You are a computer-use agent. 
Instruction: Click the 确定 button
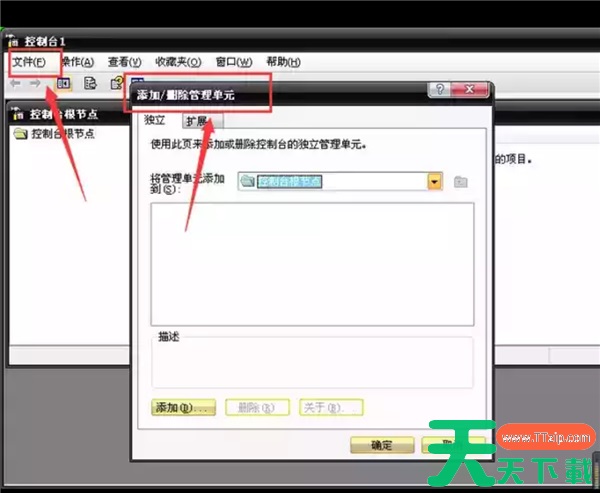pos(382,445)
